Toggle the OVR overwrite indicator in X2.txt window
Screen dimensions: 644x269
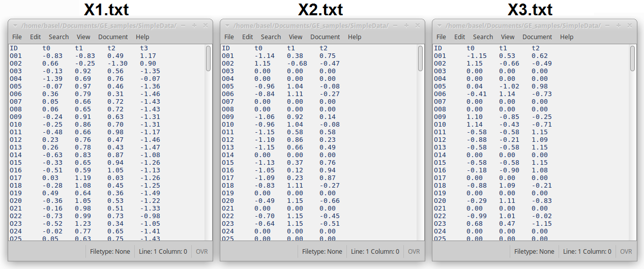click(414, 251)
